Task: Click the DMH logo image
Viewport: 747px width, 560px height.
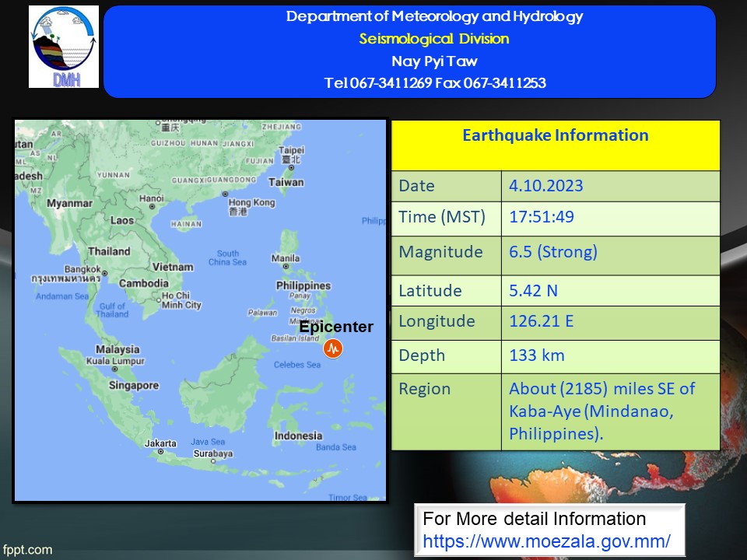Action: pos(64,47)
